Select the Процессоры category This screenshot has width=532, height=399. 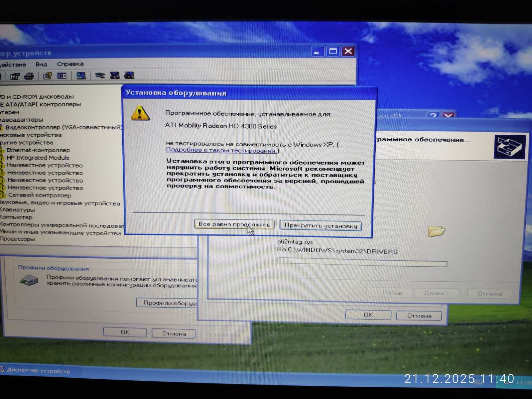pos(17,239)
